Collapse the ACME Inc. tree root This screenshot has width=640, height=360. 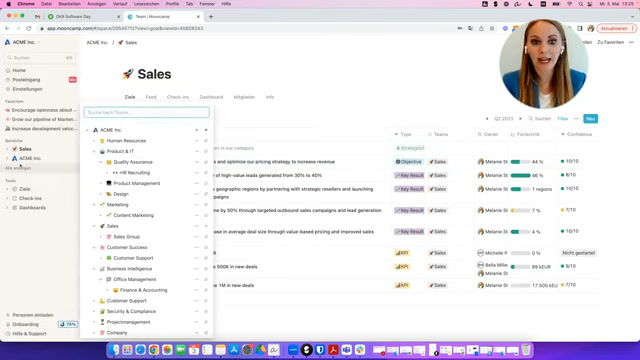pyautogui.click(x=87, y=130)
